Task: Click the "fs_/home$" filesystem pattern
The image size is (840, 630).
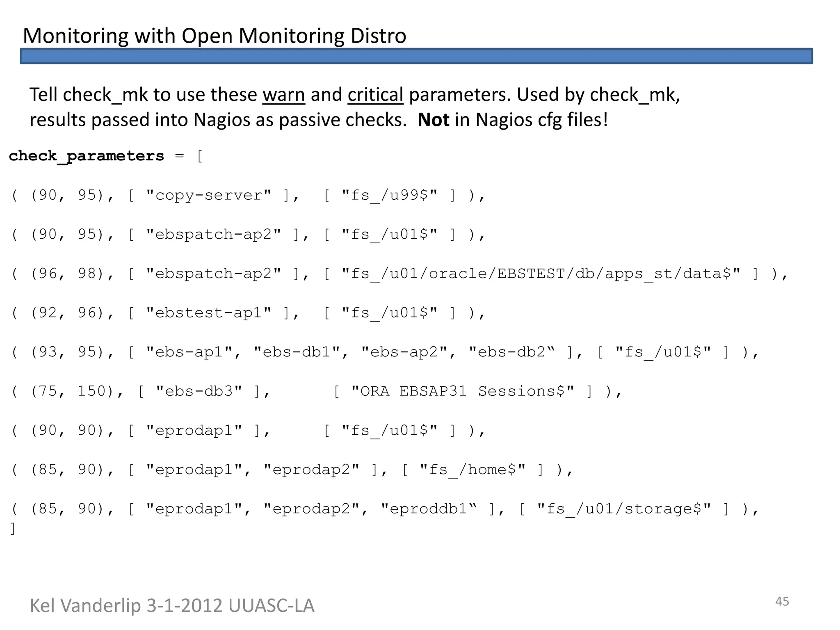Action: (x=472, y=470)
